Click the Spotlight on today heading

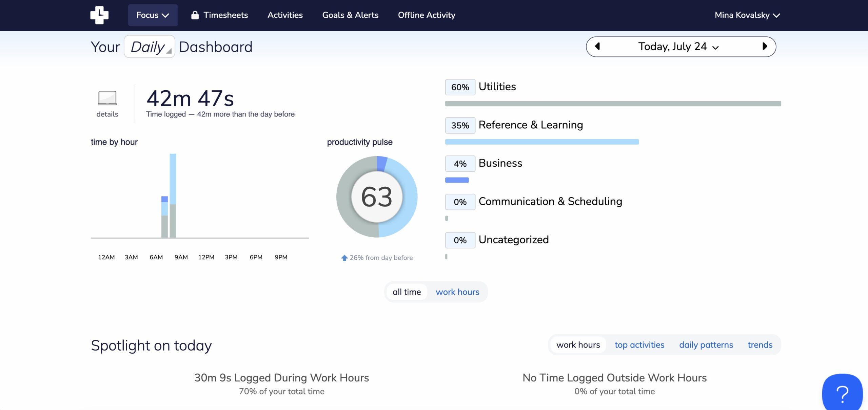[x=151, y=346]
